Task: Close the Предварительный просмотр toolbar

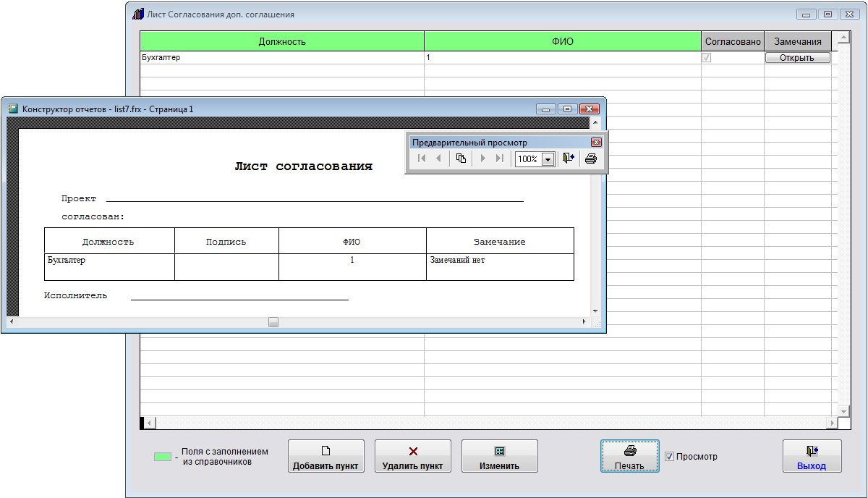Action: [x=596, y=143]
